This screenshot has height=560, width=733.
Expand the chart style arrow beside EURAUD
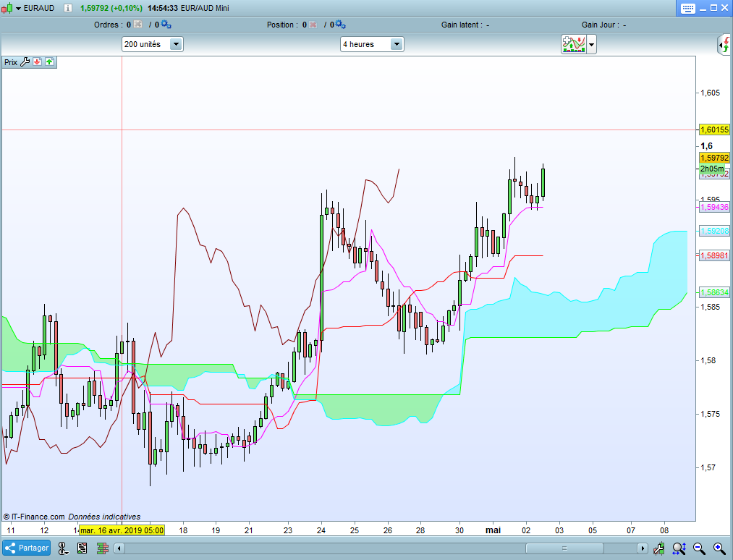18,9
